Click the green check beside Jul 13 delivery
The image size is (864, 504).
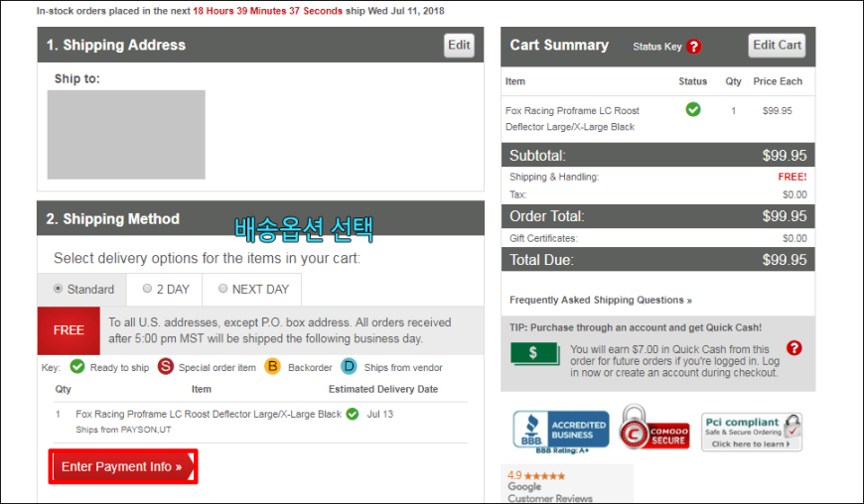click(353, 414)
